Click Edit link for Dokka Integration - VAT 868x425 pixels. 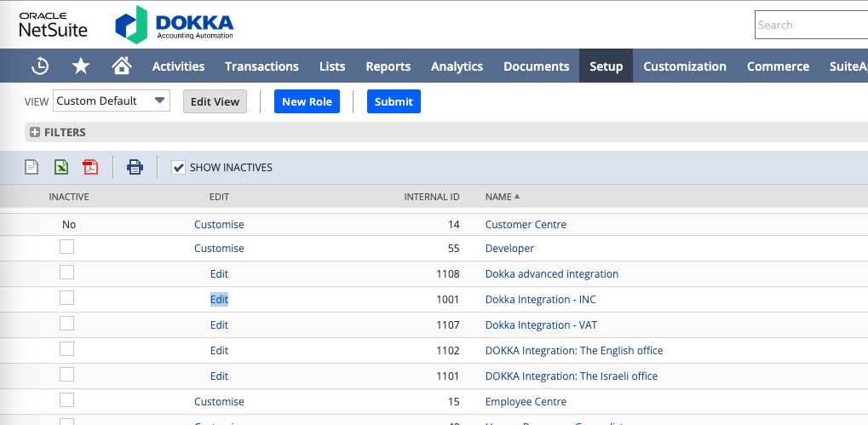[x=219, y=324]
